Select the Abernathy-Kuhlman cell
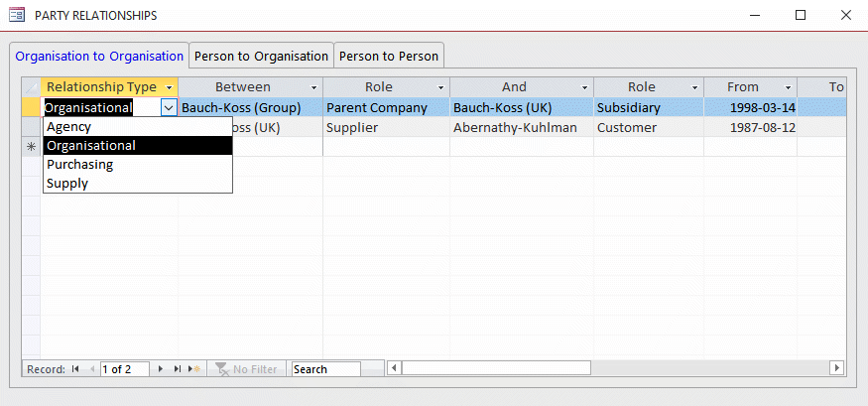This screenshot has height=406, width=868. coord(522,128)
